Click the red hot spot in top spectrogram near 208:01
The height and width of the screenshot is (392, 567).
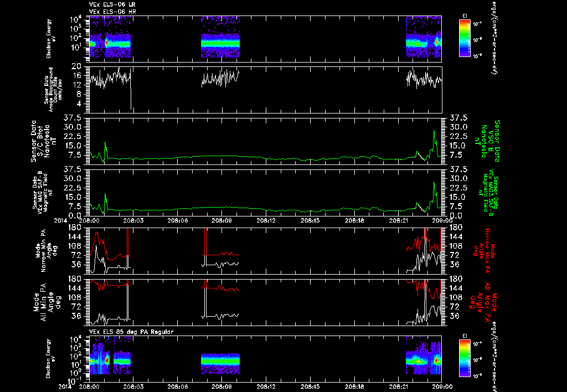106,43
